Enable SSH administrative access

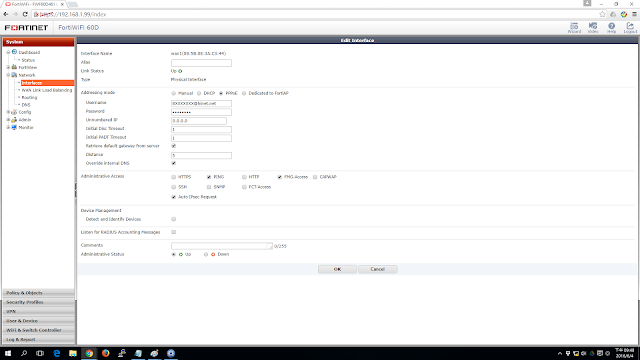point(173,187)
